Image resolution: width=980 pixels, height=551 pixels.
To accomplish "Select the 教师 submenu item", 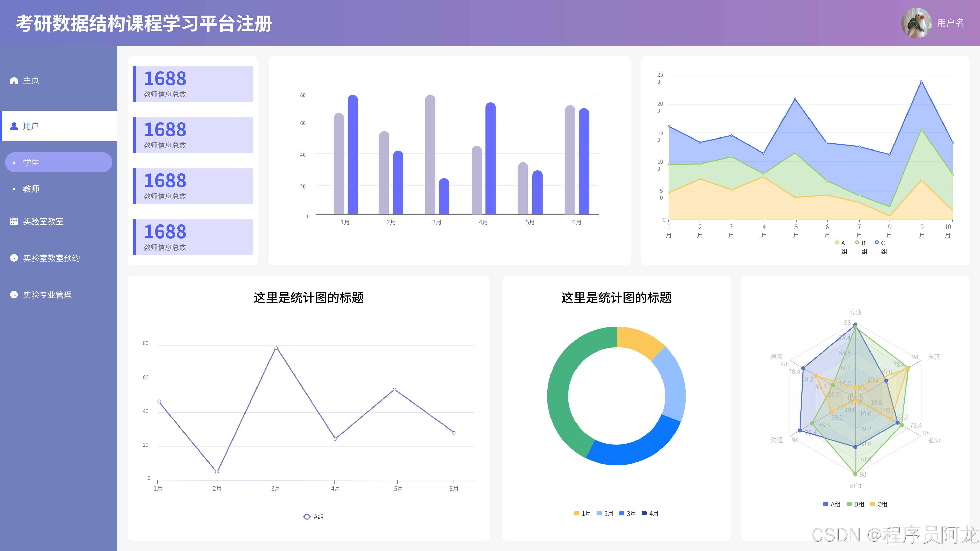I will pos(31,189).
